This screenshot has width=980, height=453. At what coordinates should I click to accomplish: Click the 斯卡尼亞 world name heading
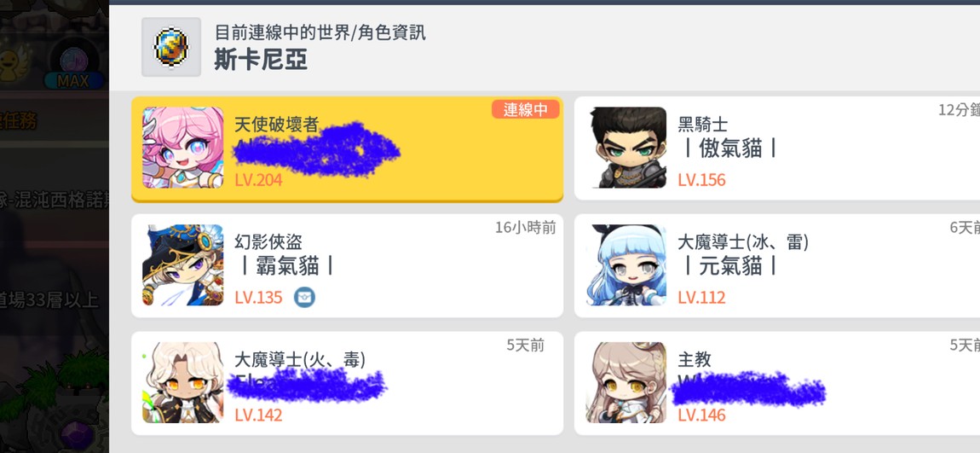(x=261, y=60)
